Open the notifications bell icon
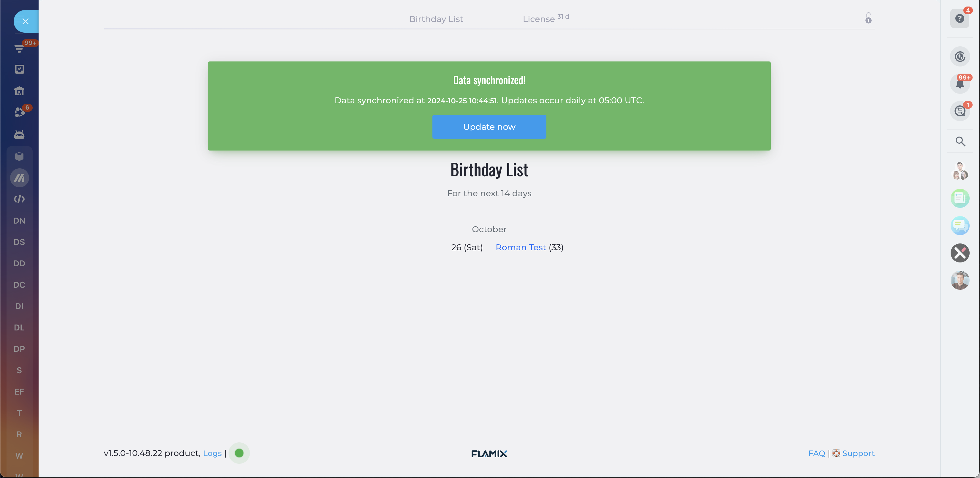 click(960, 84)
